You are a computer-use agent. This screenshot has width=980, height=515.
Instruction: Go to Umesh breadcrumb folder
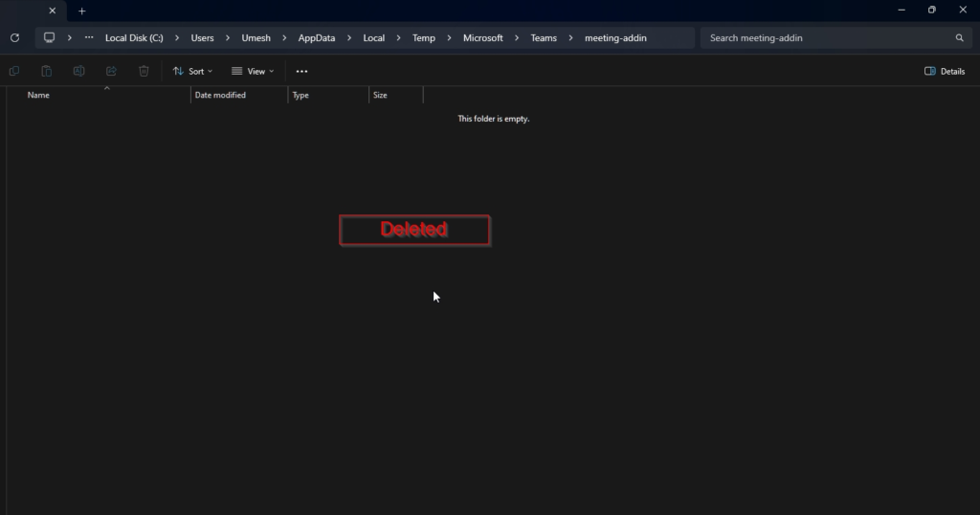pyautogui.click(x=256, y=37)
